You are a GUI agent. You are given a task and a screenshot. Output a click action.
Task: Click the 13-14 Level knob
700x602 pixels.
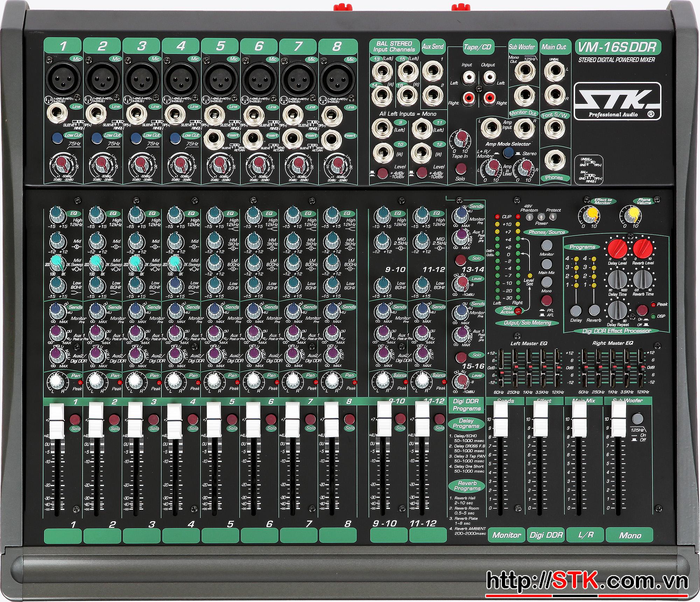(462, 284)
